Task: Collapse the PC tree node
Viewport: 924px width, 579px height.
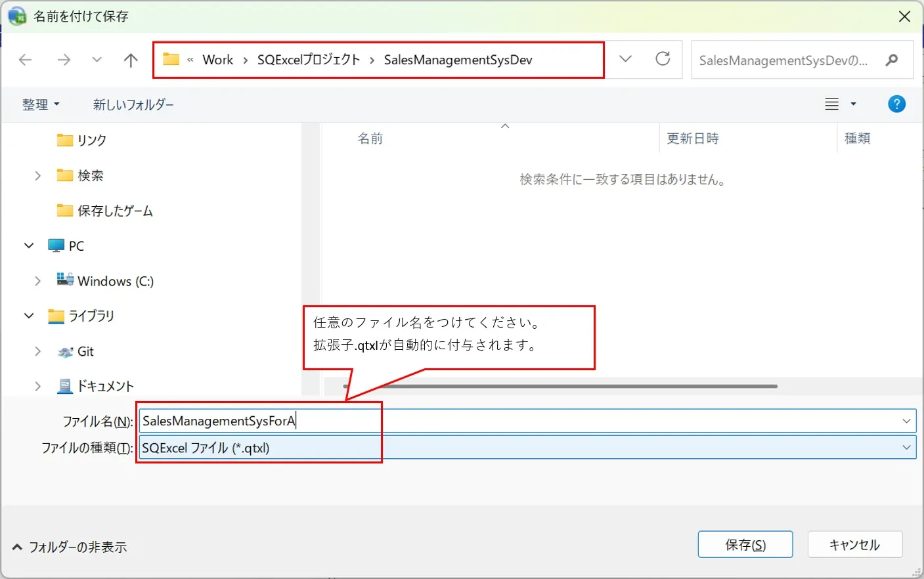Action: point(29,246)
